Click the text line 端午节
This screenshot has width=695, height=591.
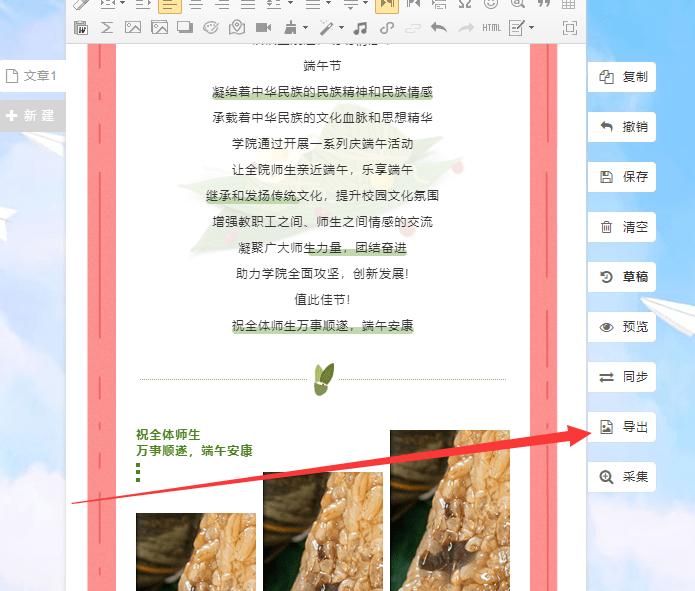pos(322,66)
